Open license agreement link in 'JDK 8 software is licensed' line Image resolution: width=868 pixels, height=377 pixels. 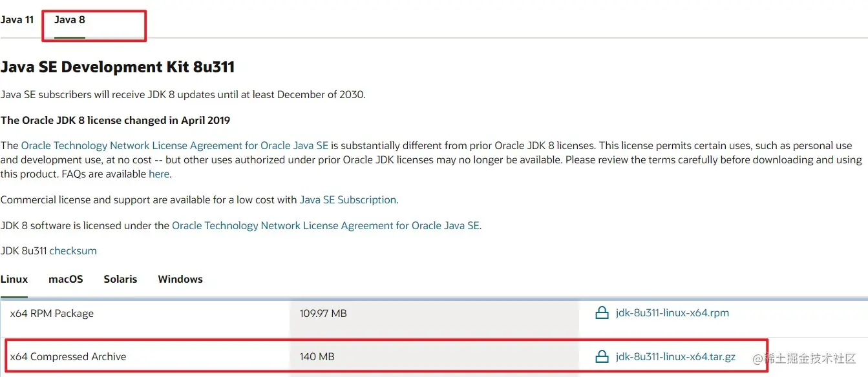click(x=326, y=226)
